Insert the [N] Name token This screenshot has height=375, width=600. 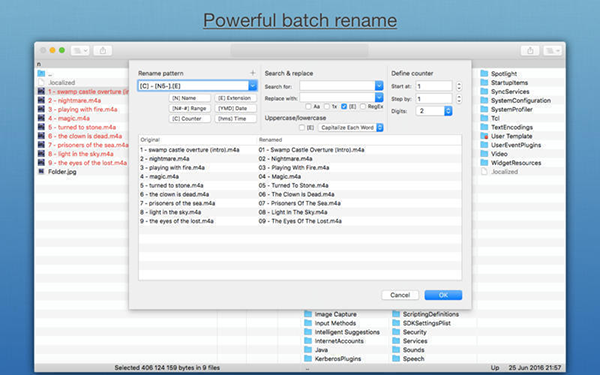[x=189, y=98]
